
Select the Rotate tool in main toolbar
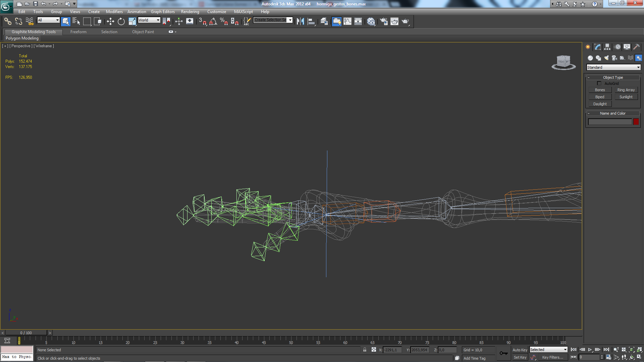tap(121, 21)
